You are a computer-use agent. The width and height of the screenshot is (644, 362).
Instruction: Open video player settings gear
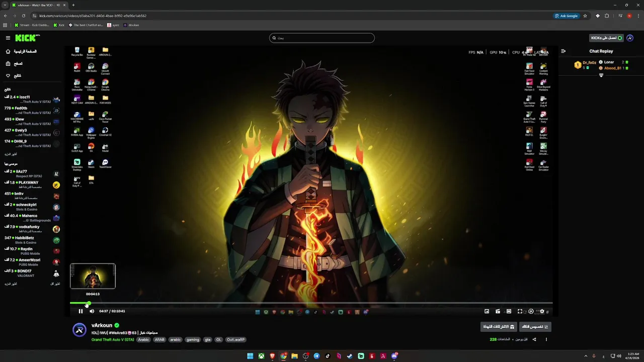(542, 311)
